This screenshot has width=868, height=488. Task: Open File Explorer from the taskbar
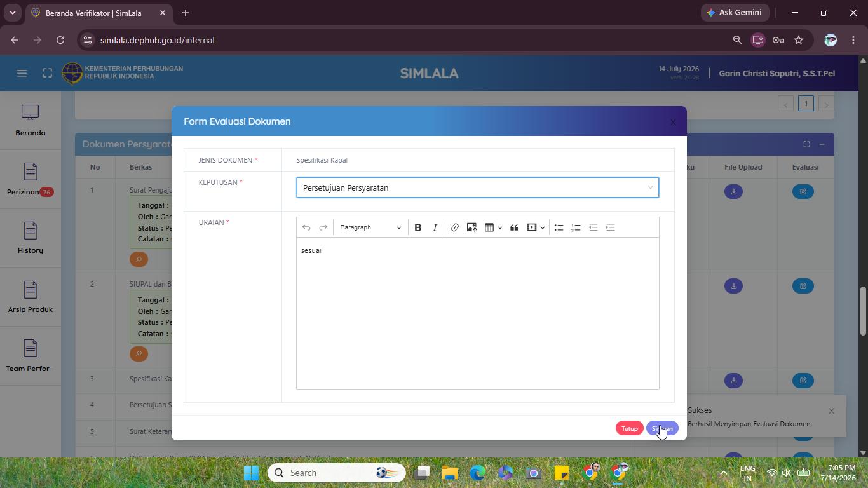(450, 473)
